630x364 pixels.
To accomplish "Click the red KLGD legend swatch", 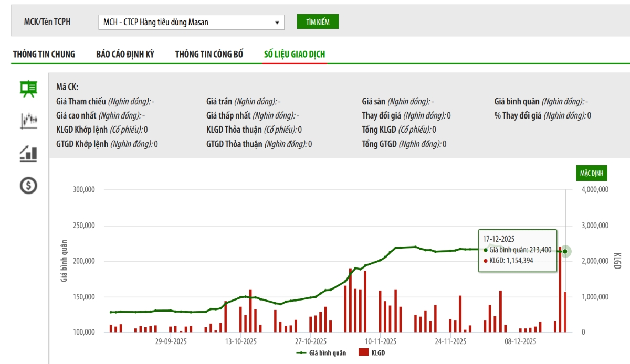I will [x=363, y=353].
